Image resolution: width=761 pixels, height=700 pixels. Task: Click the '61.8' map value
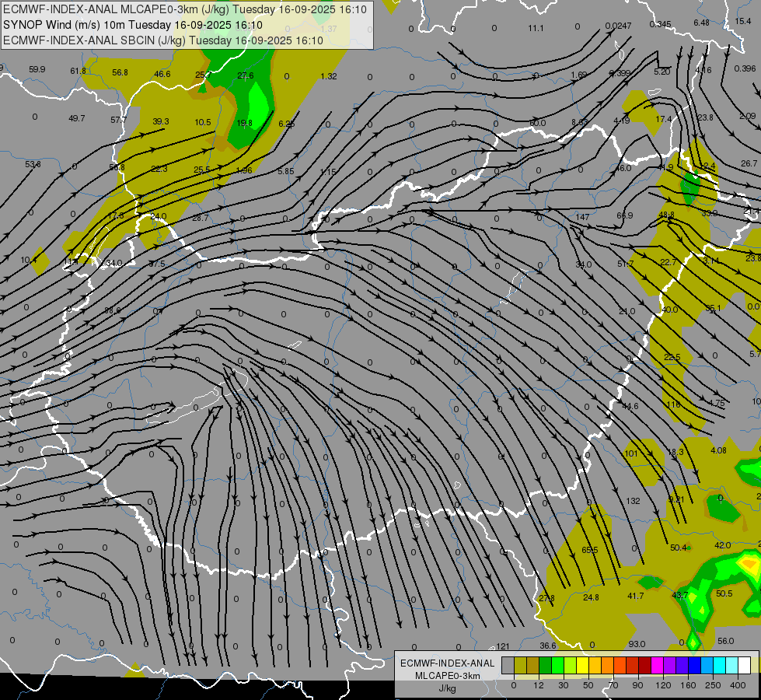(x=79, y=72)
